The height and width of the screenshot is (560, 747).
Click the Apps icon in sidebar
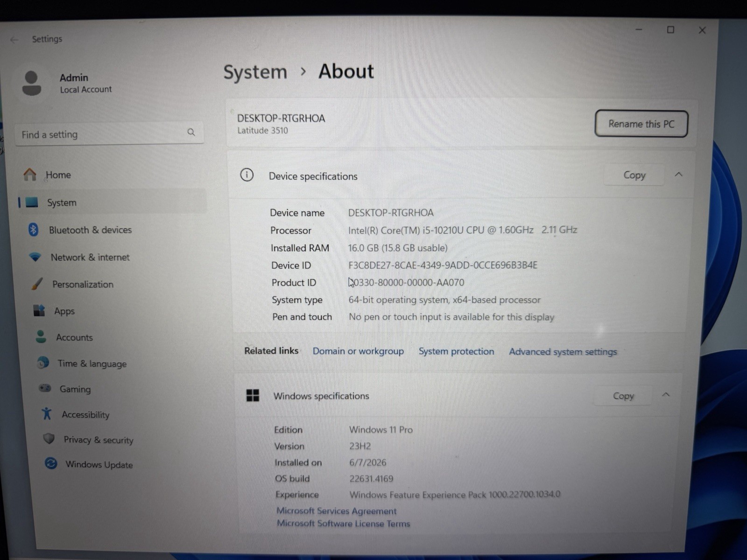[39, 310]
